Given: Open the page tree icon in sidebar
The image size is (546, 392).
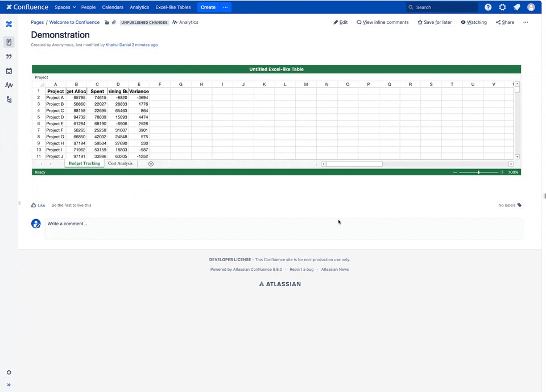Looking at the screenshot, I should [9, 100].
